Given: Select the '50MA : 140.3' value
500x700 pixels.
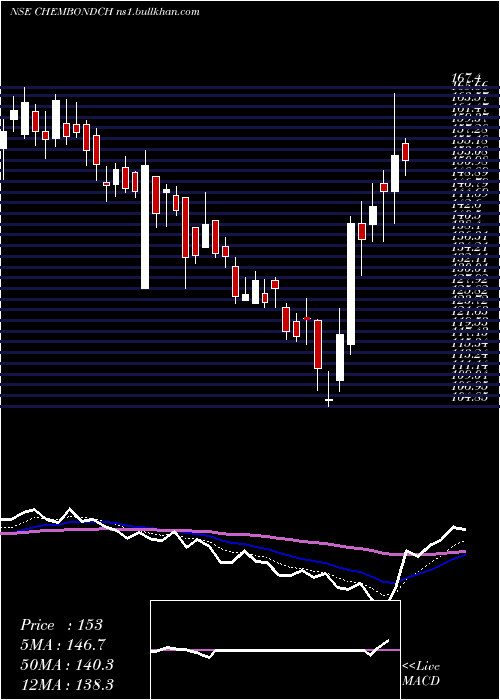Looking at the screenshot, I should (x=67, y=665).
